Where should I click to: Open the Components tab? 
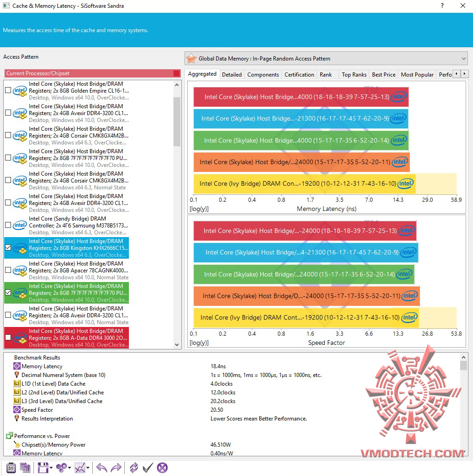tap(263, 75)
